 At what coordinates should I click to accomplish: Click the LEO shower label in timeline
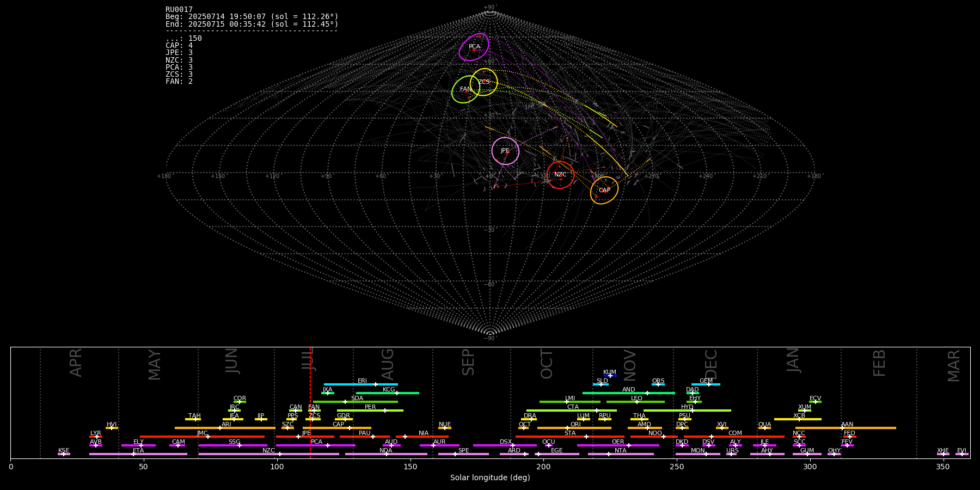pyautogui.click(x=636, y=398)
